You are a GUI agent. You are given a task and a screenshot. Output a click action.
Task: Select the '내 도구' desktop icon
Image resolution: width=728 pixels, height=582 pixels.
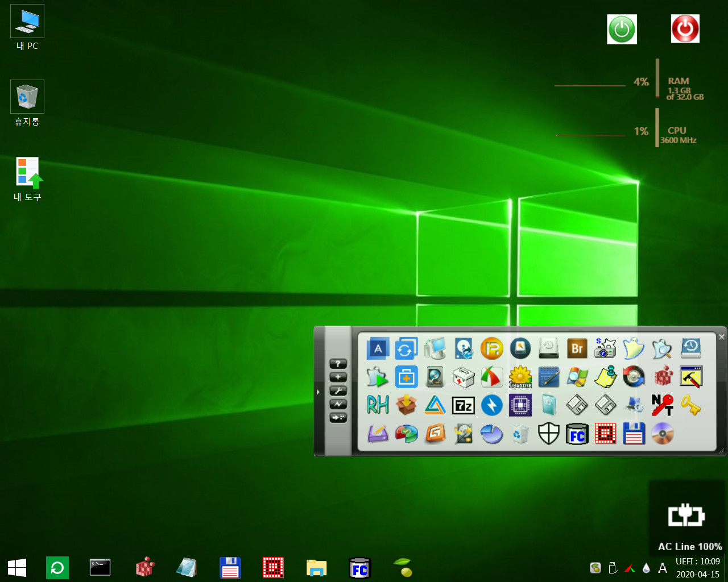tap(27, 179)
